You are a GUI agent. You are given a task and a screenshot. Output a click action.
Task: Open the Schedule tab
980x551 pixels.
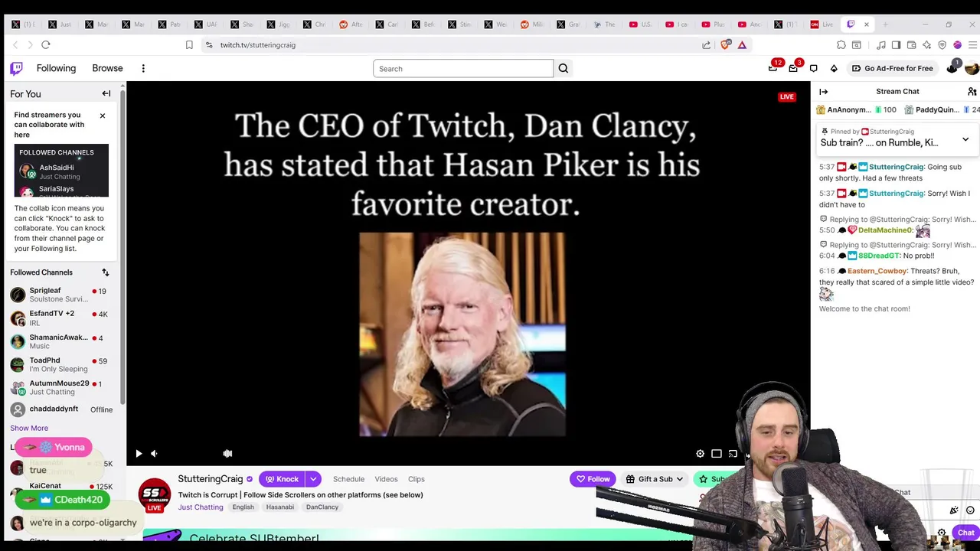click(348, 479)
